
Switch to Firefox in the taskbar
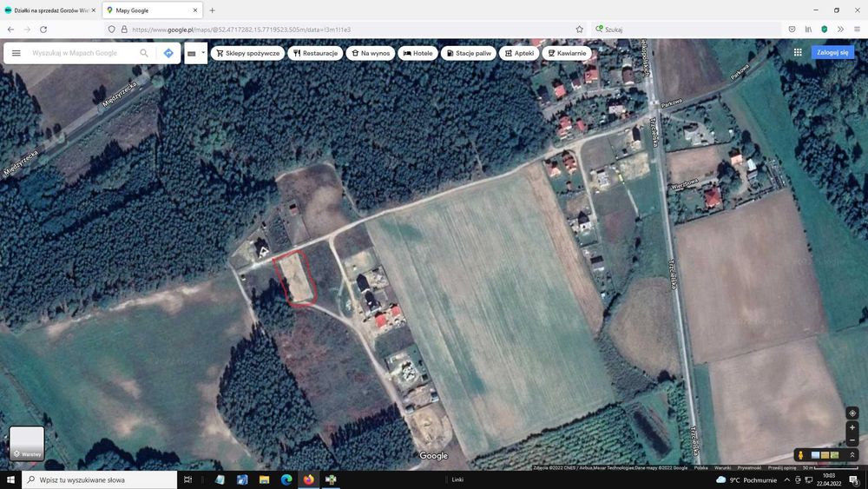tap(308, 479)
